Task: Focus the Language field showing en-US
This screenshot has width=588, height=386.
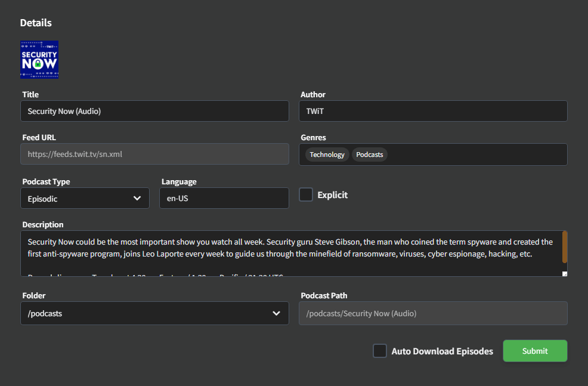Action: (x=224, y=199)
